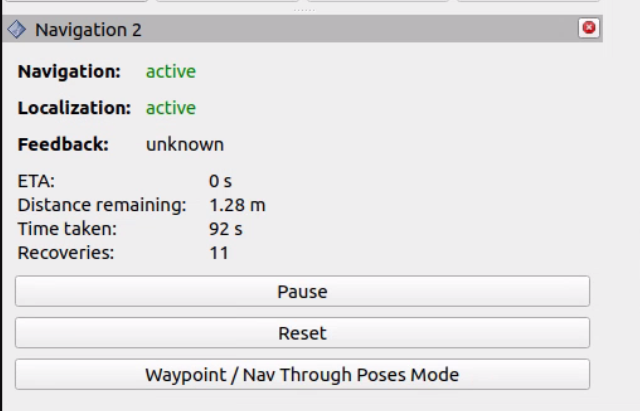This screenshot has width=640, height=411.
Task: Select the 1.28 m distance value
Action: [237, 205]
